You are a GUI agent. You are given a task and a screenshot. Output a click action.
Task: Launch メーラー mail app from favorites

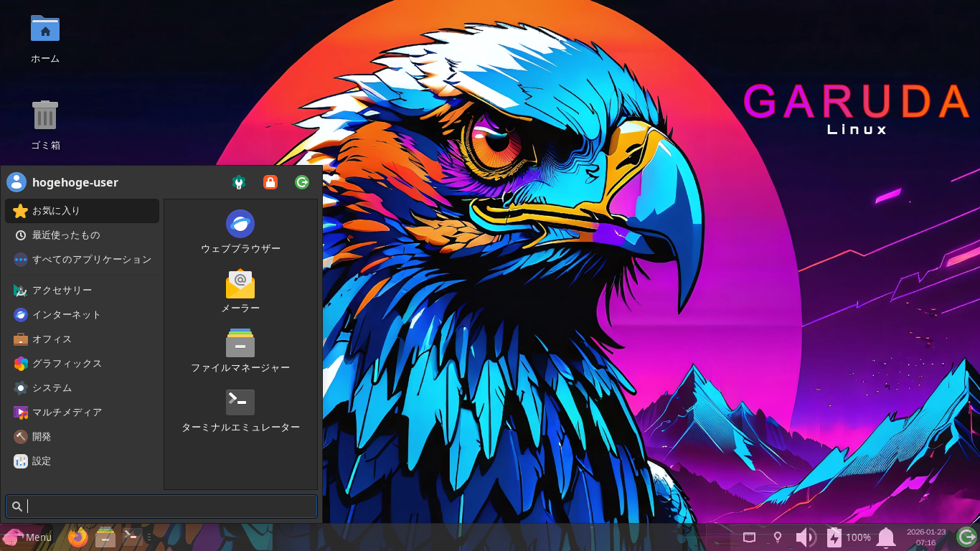(x=240, y=291)
